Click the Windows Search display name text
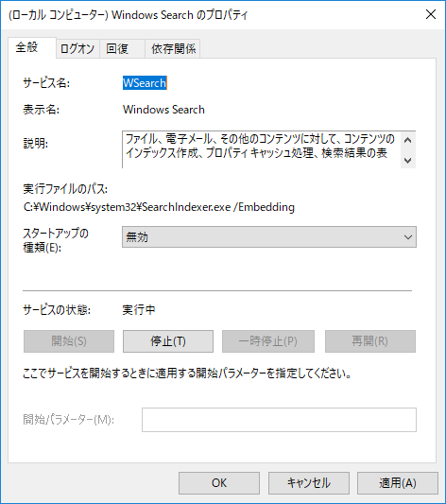The width and height of the screenshot is (446, 504). [163, 110]
